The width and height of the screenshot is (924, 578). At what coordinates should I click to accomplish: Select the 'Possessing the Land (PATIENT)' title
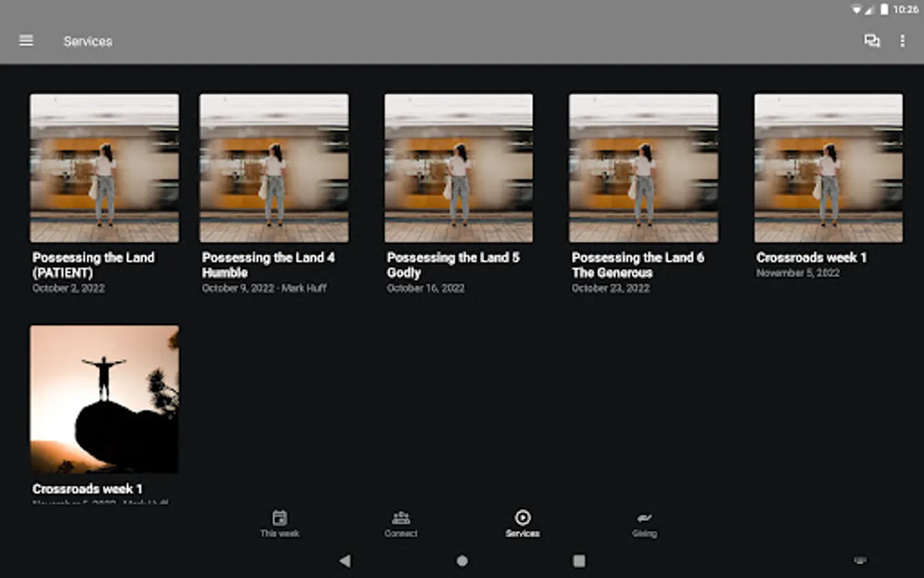tap(94, 265)
